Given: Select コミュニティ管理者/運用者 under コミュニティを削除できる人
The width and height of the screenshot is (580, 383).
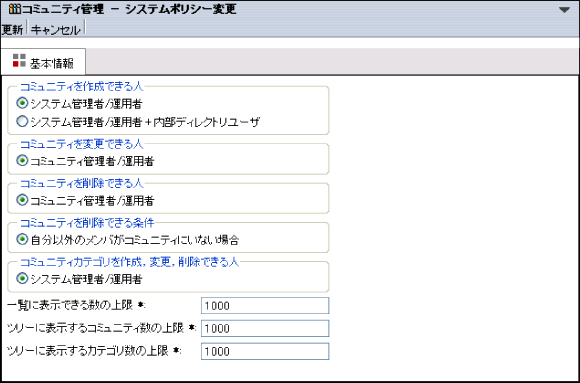Looking at the screenshot, I should (x=22, y=200).
